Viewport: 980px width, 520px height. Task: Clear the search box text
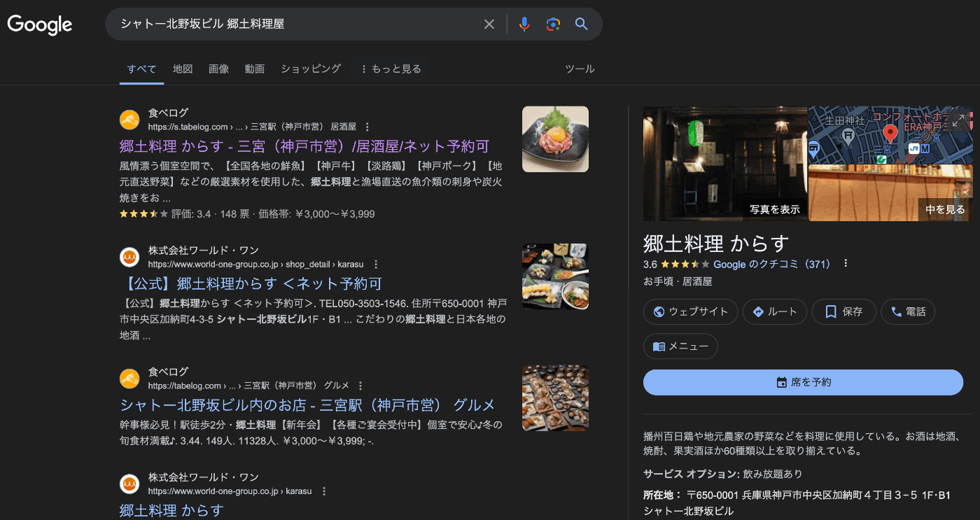pos(489,24)
